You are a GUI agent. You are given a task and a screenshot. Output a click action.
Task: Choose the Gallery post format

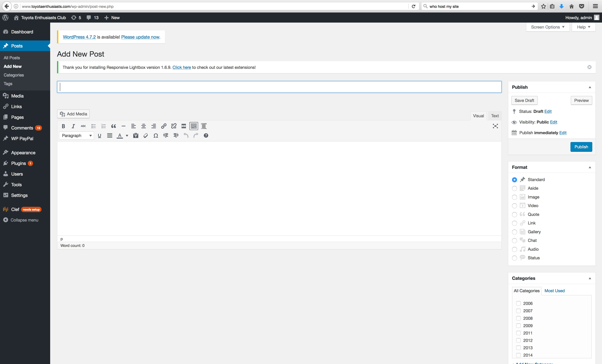point(514,232)
